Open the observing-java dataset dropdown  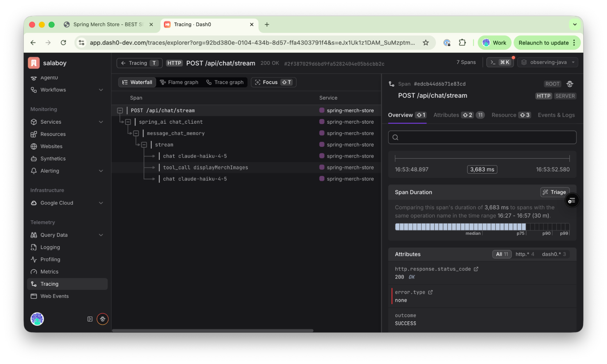[548, 62]
